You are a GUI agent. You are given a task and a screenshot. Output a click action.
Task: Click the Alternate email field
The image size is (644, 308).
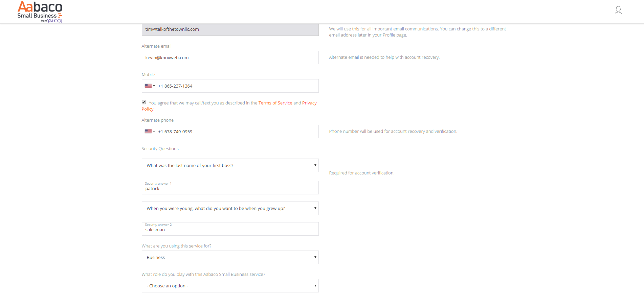click(x=230, y=57)
